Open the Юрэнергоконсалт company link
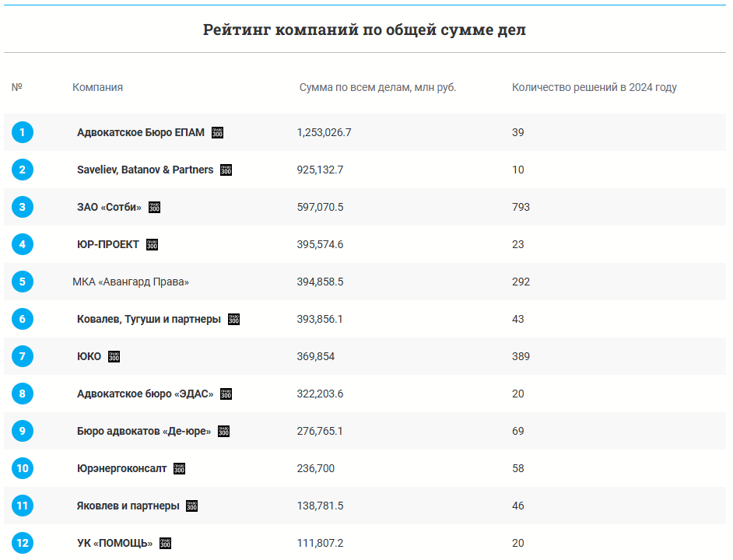 pyautogui.click(x=122, y=468)
